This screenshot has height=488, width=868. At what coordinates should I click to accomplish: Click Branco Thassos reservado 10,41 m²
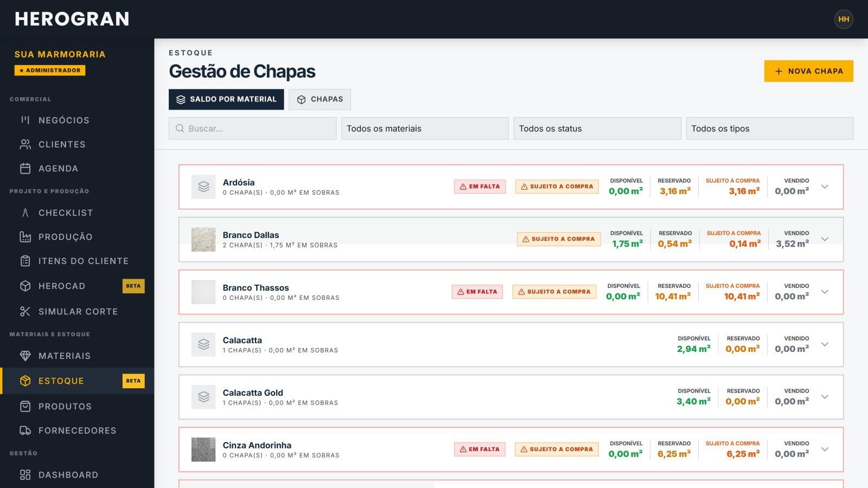(x=673, y=297)
